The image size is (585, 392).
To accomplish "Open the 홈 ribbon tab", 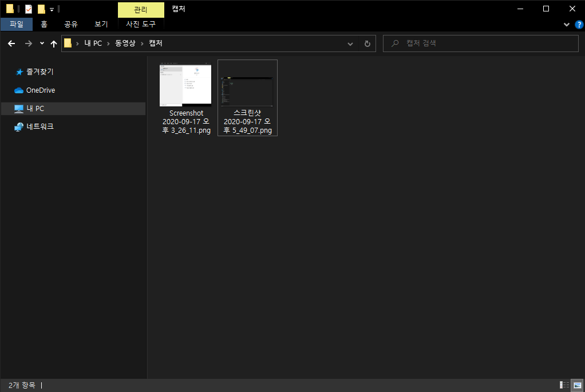I will [x=44, y=24].
